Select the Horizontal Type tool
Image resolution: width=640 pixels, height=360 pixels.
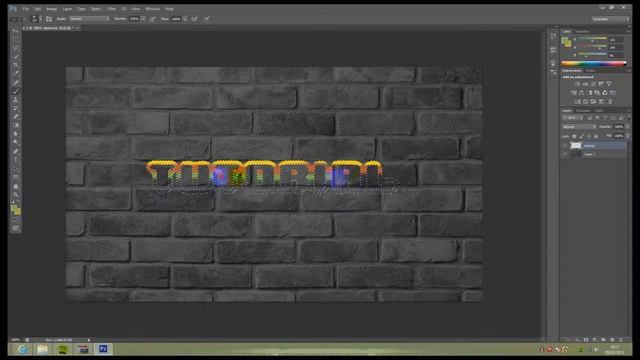pyautogui.click(x=16, y=160)
